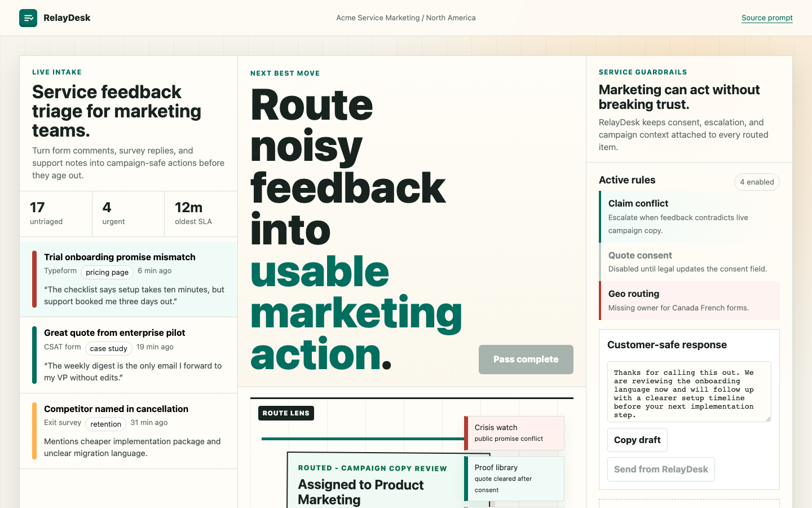Click the Copy draft button

click(x=637, y=440)
